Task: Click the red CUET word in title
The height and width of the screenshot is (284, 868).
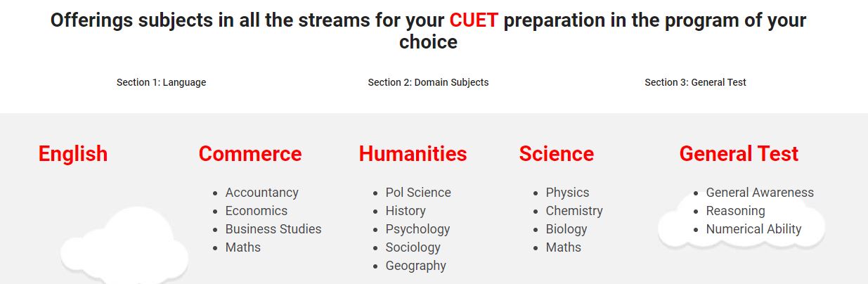Action: tap(474, 20)
